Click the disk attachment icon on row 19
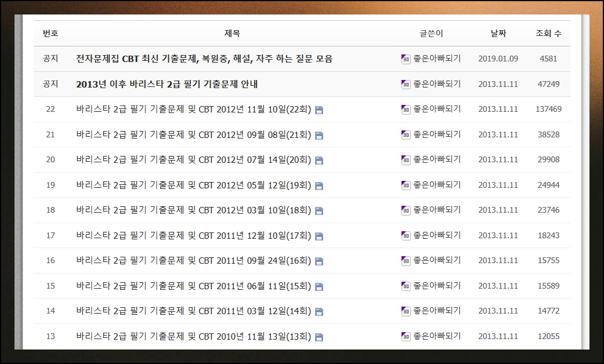This screenshot has width=604, height=364. (319, 186)
